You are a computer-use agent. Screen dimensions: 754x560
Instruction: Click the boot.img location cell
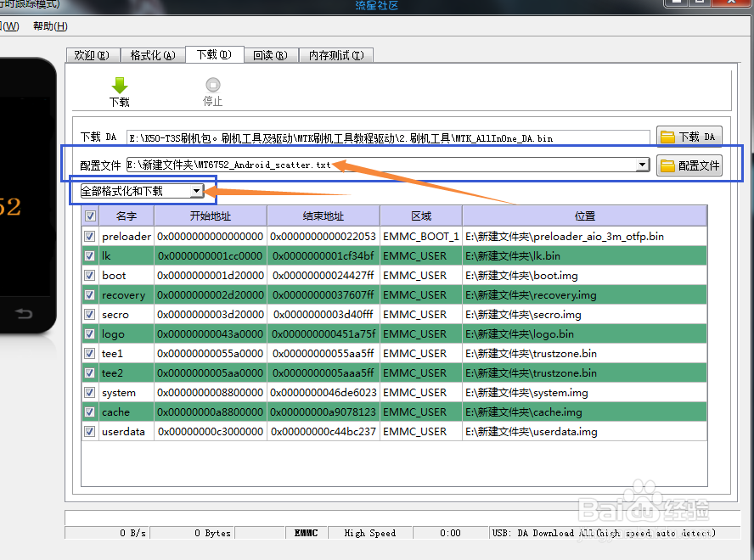(x=584, y=276)
